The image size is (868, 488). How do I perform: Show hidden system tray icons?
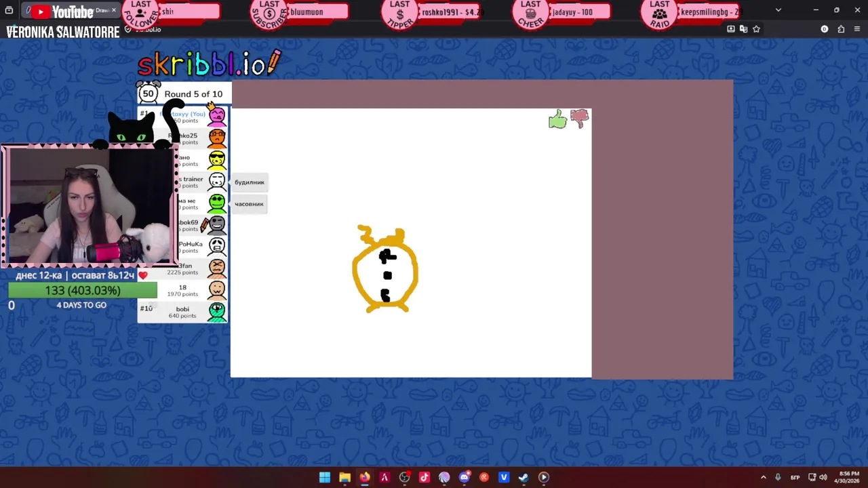pyautogui.click(x=764, y=477)
